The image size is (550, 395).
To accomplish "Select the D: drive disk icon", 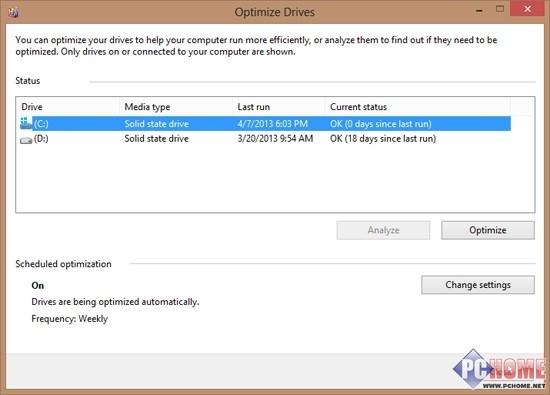I will tap(26, 140).
